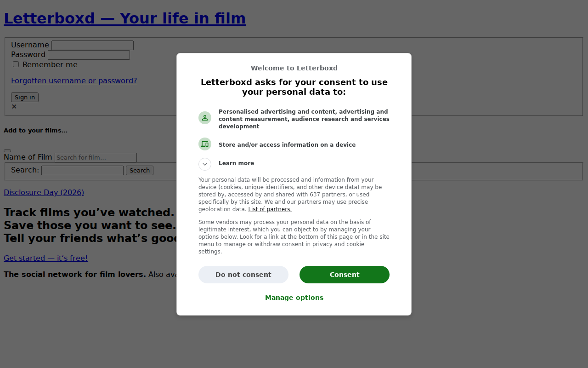Image resolution: width=588 pixels, height=368 pixels.
Task: Expand the Learn more chevron
Action: coord(205,164)
